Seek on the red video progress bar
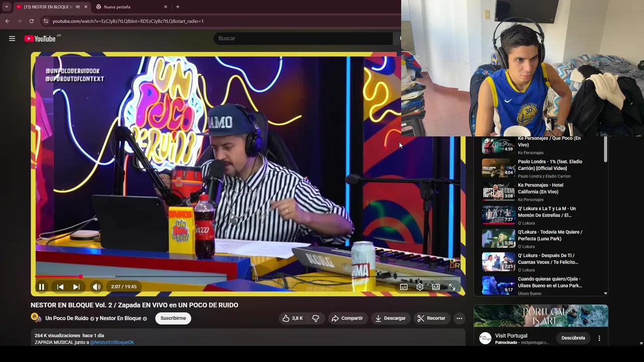The image size is (644, 362). (248, 277)
